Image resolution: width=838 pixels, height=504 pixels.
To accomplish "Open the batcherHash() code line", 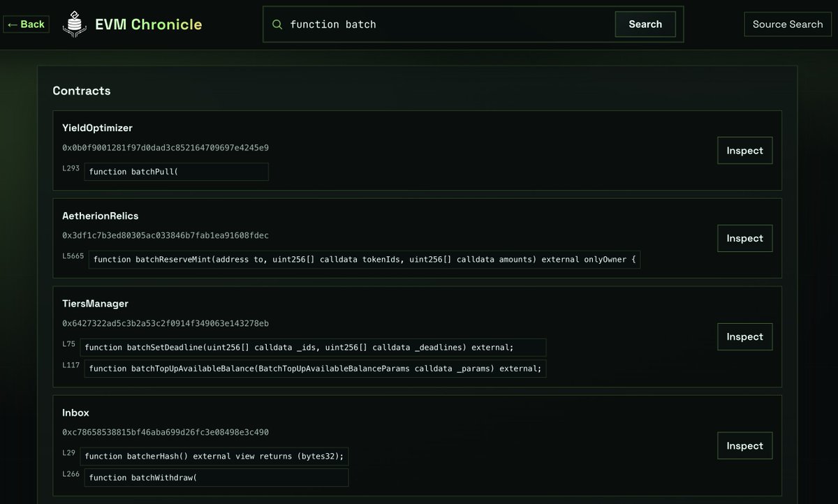I will [214, 457].
